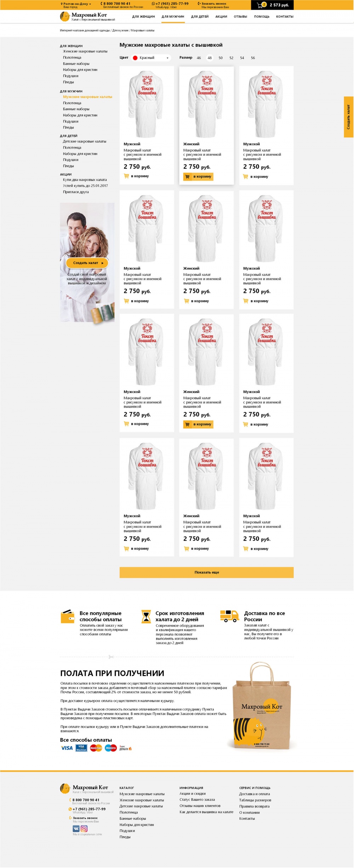Image resolution: width=354 pixels, height=868 pixels.
Task: Open the shopping cart icon in header
Action: click(262, 5)
